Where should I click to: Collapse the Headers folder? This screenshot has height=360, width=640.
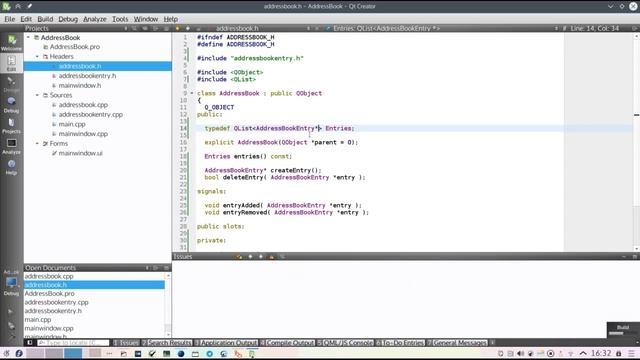click(37, 56)
